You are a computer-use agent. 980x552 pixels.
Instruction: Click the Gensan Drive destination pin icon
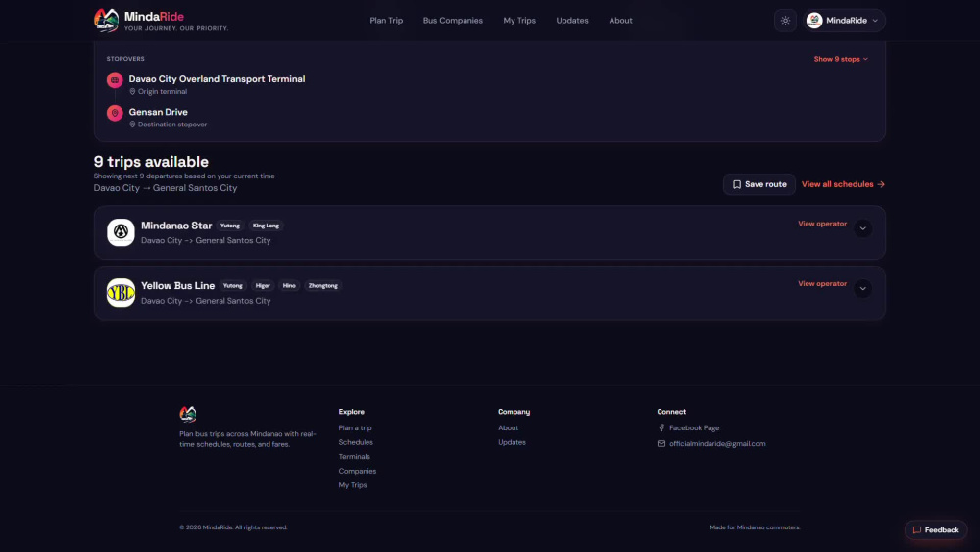(115, 113)
